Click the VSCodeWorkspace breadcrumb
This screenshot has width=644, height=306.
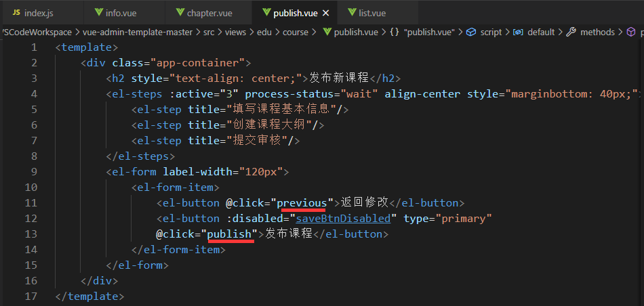coord(37,32)
